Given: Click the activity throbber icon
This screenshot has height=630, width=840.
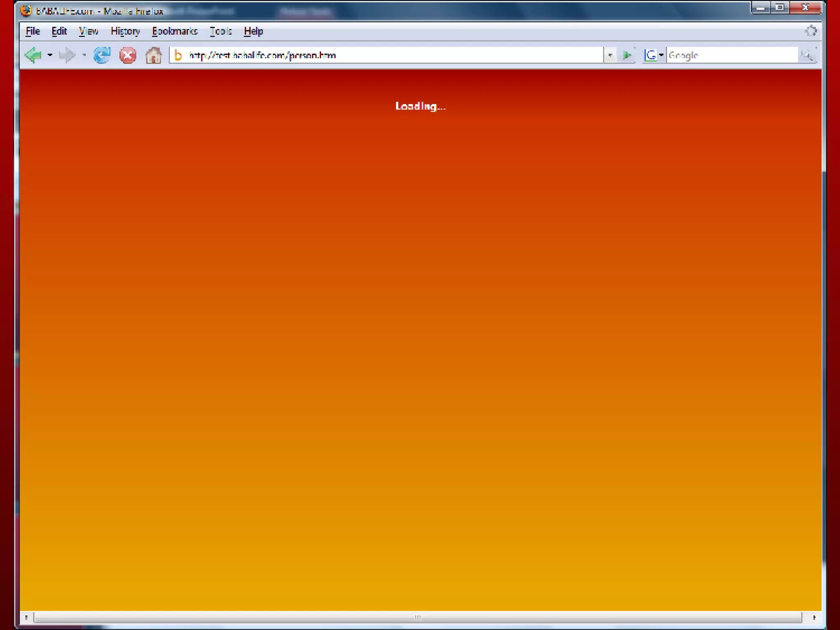Looking at the screenshot, I should click(810, 31).
